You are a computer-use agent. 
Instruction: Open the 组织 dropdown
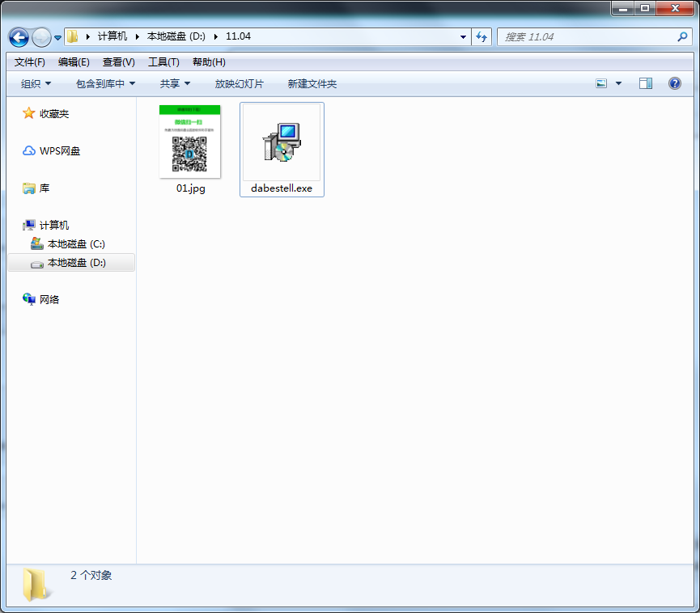36,84
